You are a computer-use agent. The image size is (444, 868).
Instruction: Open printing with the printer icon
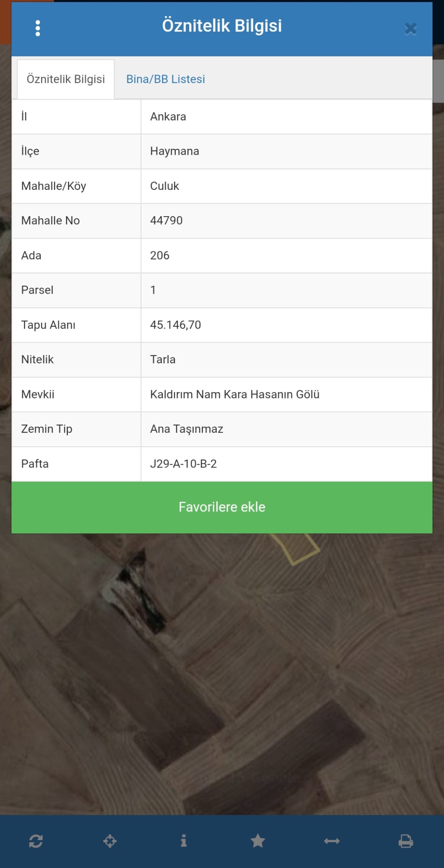[405, 842]
